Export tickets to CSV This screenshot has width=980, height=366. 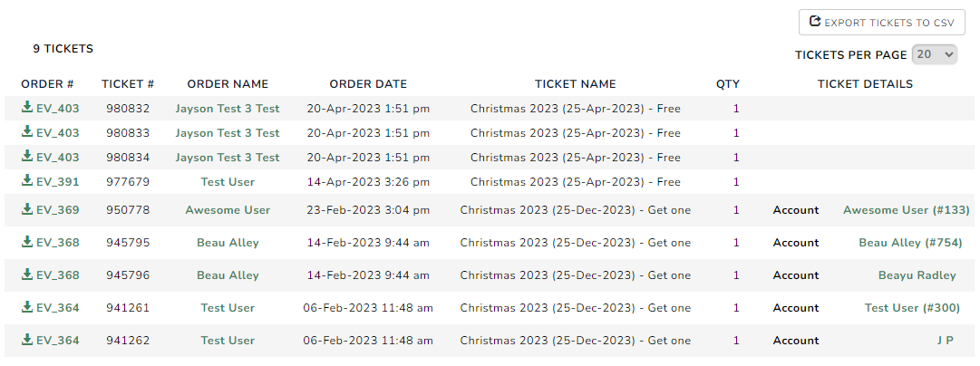pos(882,23)
